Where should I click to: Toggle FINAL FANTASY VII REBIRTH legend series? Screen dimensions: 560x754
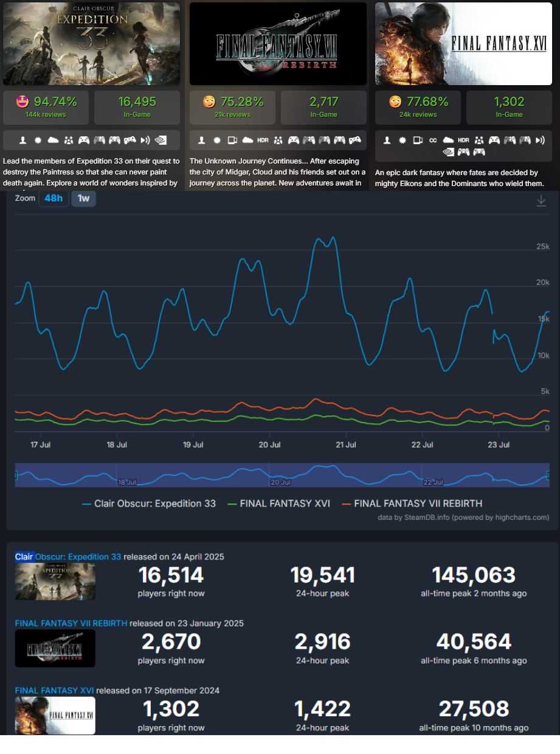412,503
